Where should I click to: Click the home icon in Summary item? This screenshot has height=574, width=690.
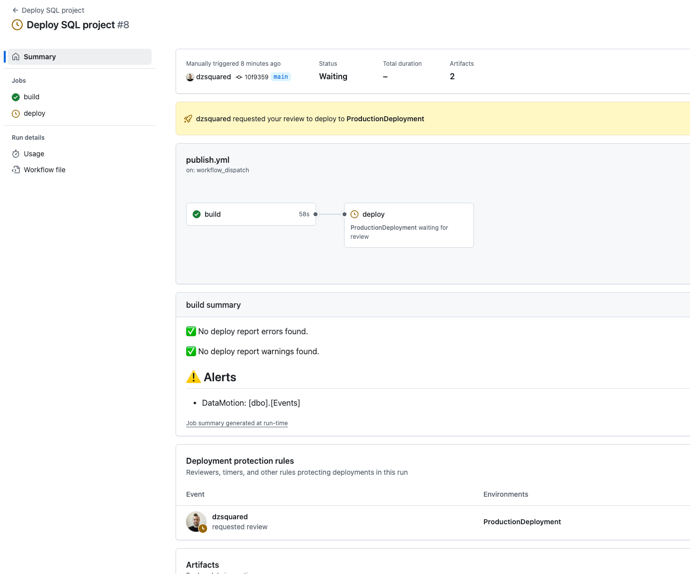(x=16, y=57)
